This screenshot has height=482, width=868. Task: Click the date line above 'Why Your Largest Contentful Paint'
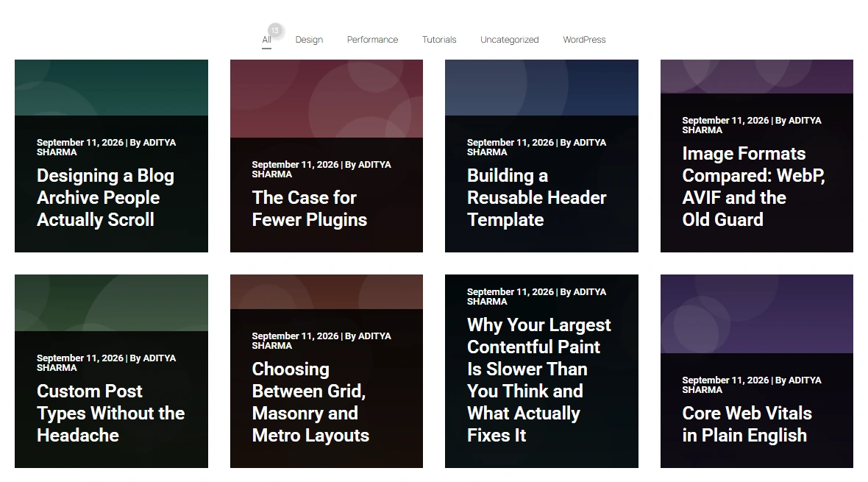[x=536, y=297]
